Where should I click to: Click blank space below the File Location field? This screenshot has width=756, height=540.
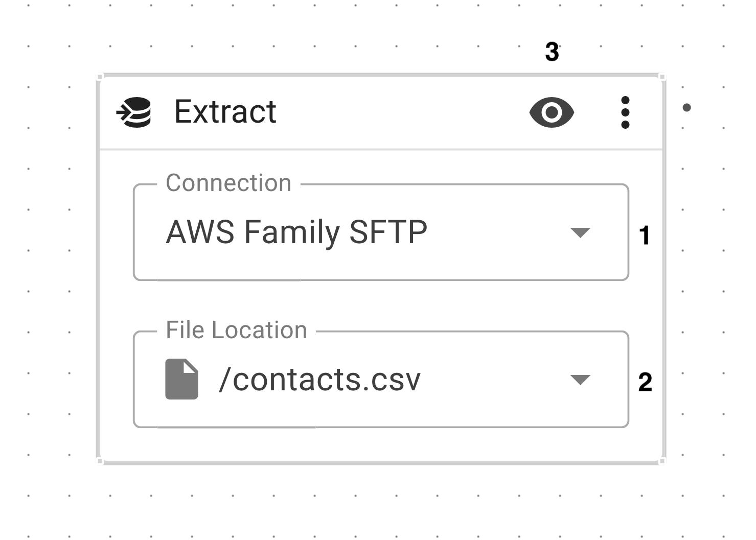[x=381, y=444]
